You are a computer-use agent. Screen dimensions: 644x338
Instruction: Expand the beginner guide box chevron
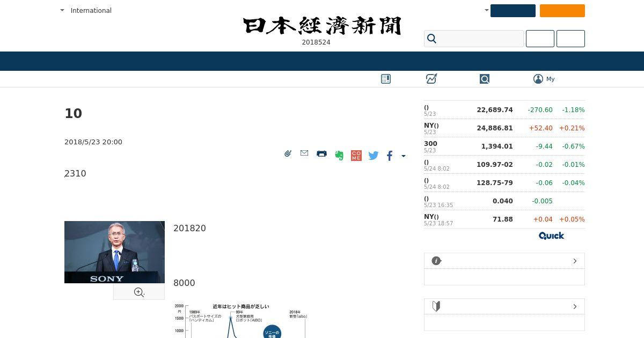[x=575, y=306]
